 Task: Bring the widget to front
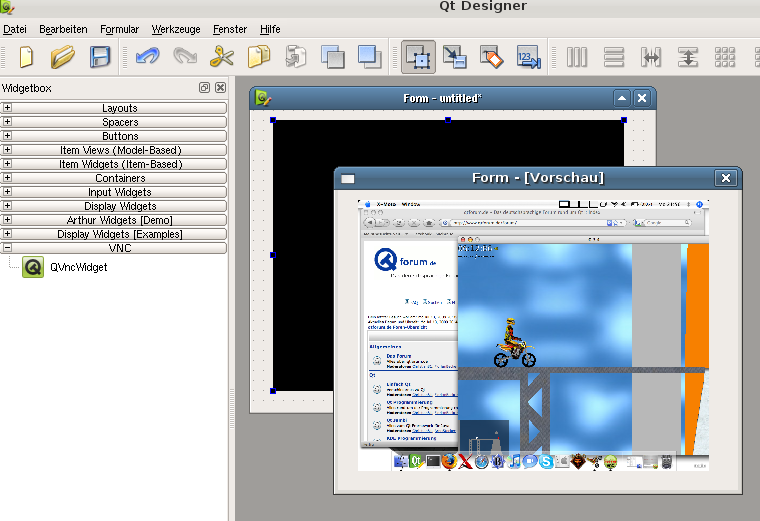tap(369, 57)
